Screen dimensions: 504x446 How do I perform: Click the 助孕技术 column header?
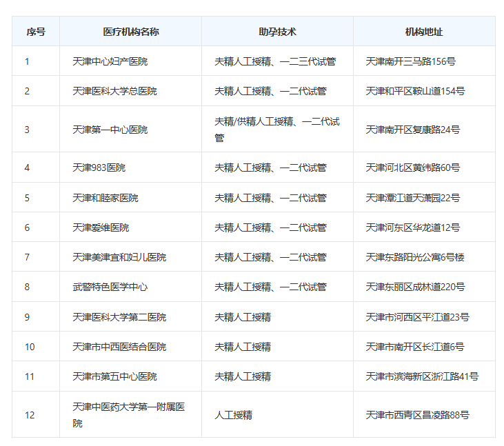[277, 32]
